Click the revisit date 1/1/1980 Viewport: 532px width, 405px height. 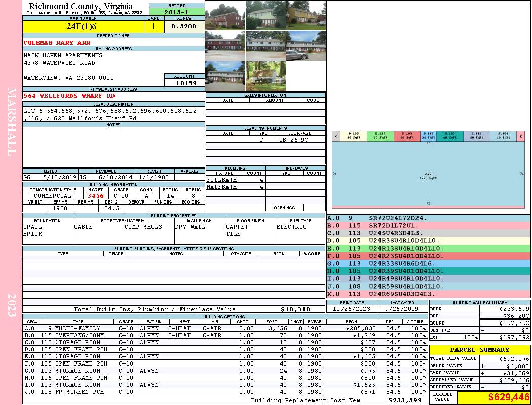pyautogui.click(x=154, y=177)
